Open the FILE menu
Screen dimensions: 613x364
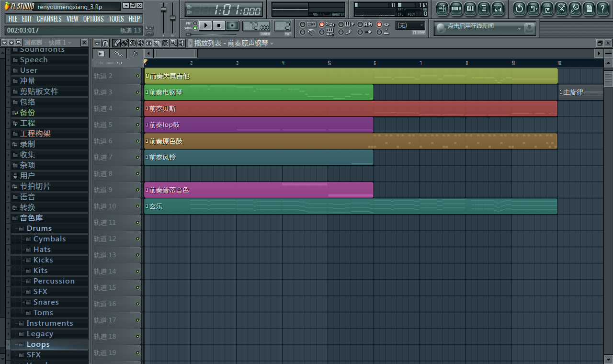13,19
